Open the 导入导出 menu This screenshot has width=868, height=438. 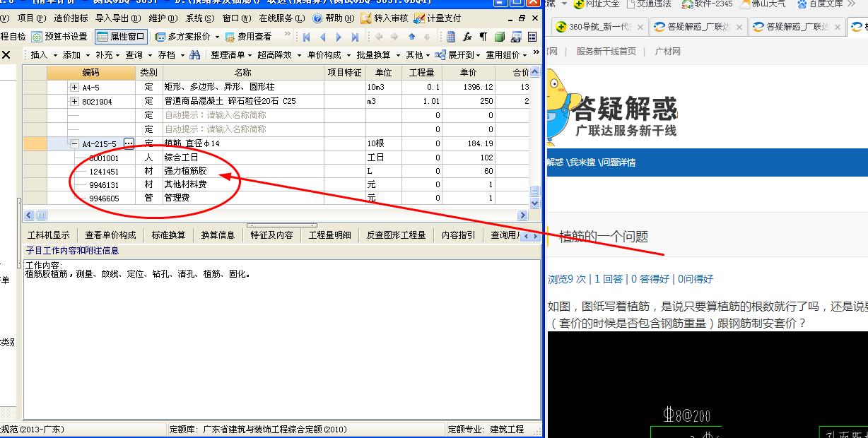point(117,18)
